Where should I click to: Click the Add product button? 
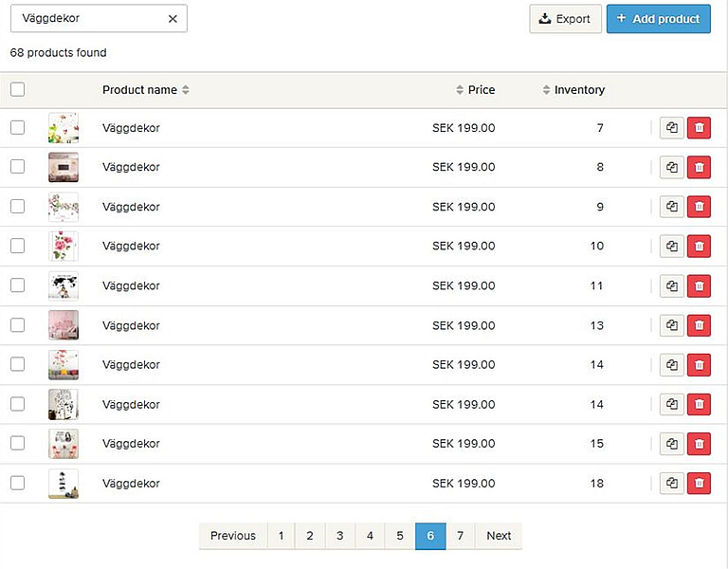[658, 19]
